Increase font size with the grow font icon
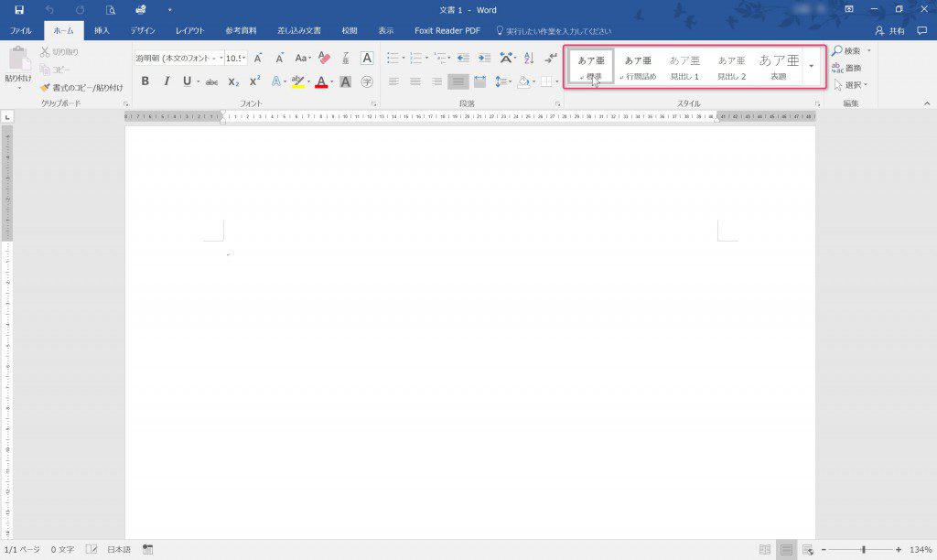 tap(258, 58)
